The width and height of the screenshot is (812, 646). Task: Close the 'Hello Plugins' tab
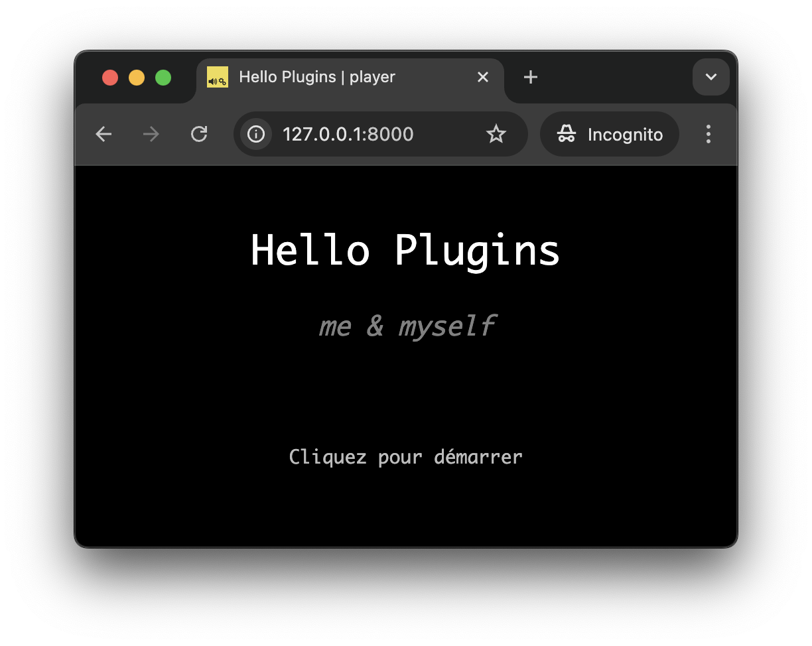pyautogui.click(x=482, y=77)
